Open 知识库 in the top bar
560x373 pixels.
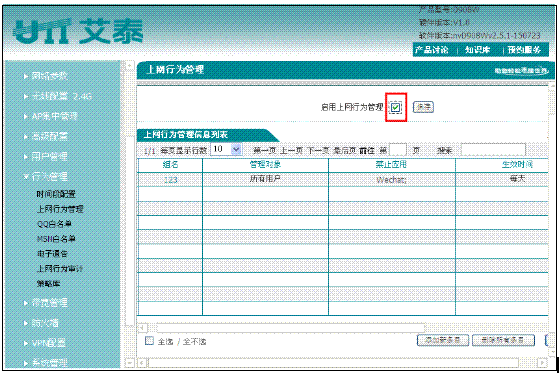[x=477, y=50]
